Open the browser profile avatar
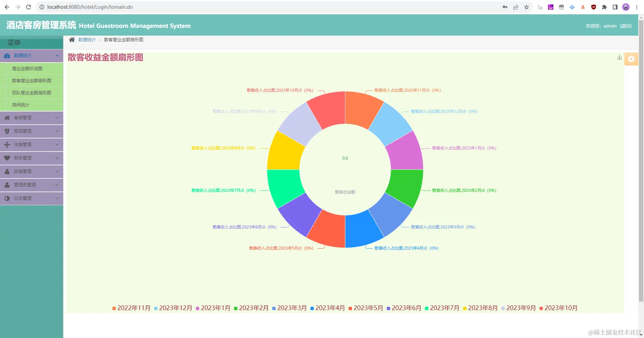The width and height of the screenshot is (644, 338). tap(626, 7)
